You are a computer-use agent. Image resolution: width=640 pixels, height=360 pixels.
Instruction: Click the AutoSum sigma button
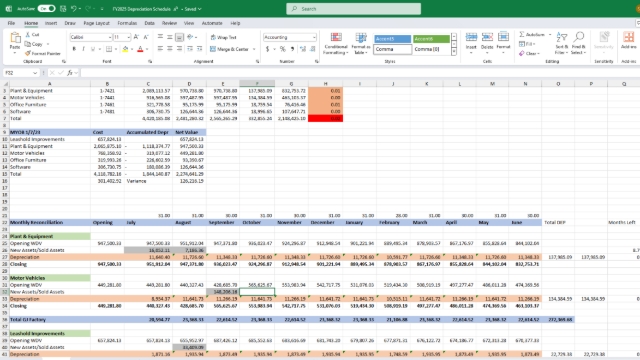532,35
